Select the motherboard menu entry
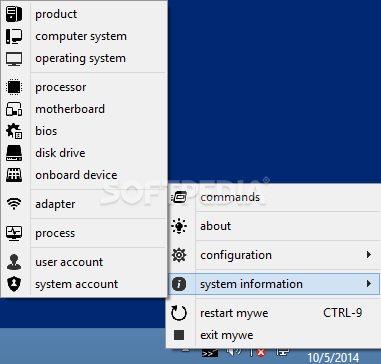 pyautogui.click(x=84, y=109)
